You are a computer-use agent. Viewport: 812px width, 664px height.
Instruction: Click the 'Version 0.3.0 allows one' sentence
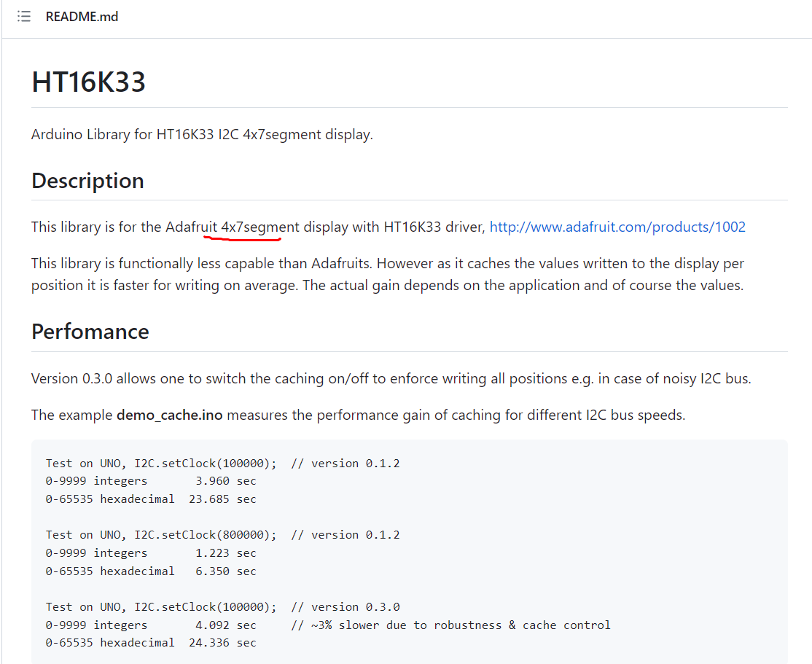(x=391, y=378)
